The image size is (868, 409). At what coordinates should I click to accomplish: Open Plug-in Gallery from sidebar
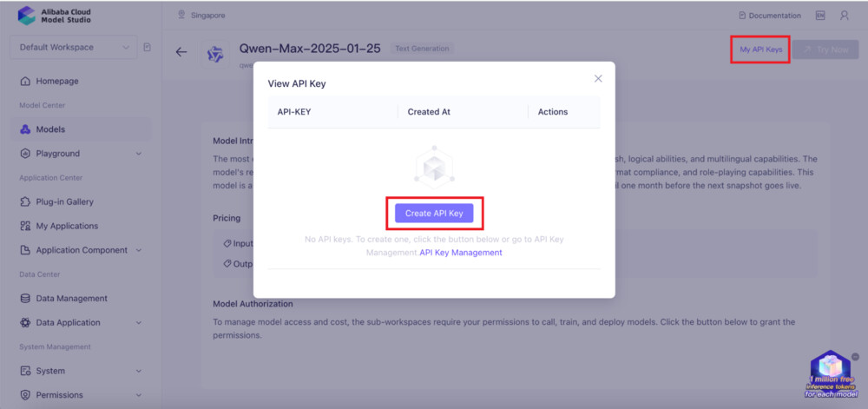pos(64,201)
